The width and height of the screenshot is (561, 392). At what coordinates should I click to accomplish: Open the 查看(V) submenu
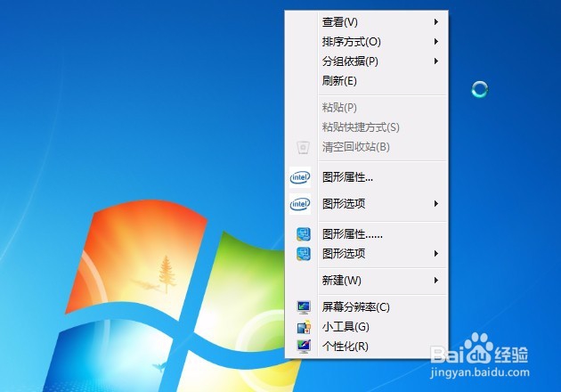[366, 22]
